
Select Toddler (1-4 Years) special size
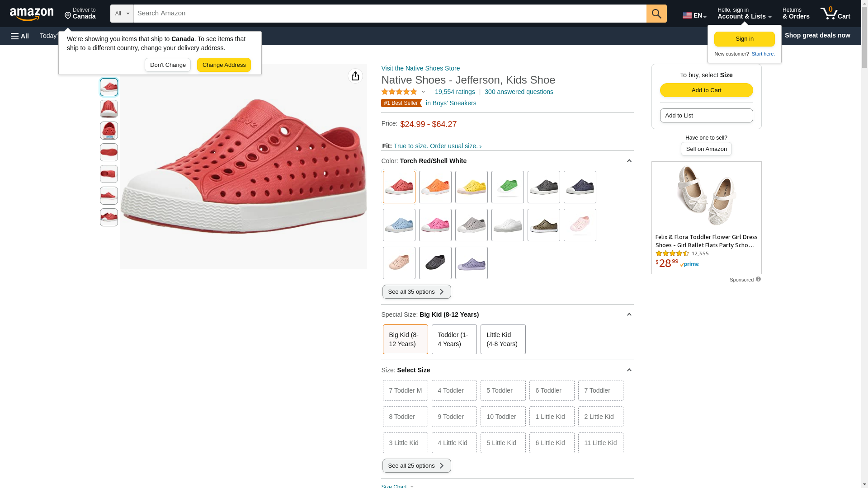(x=454, y=339)
